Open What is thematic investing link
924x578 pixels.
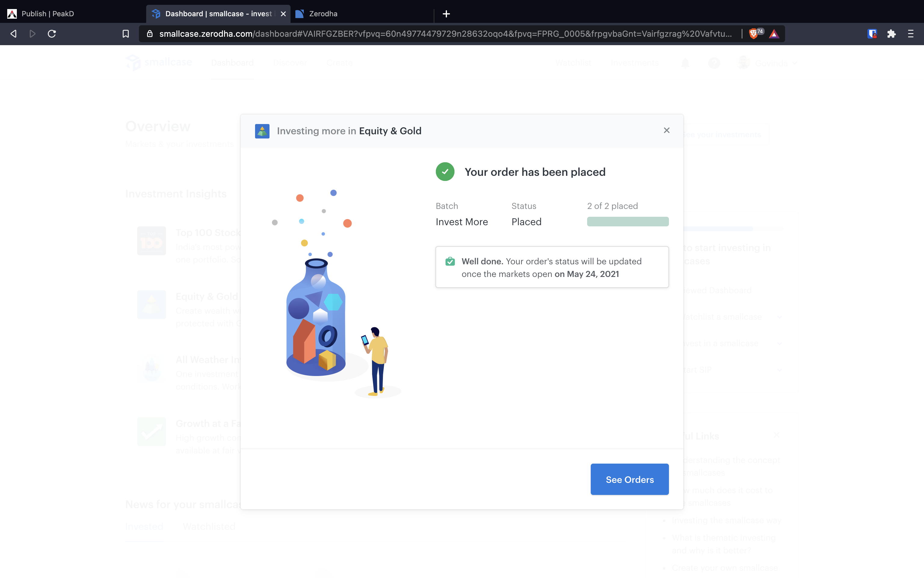coord(724,544)
